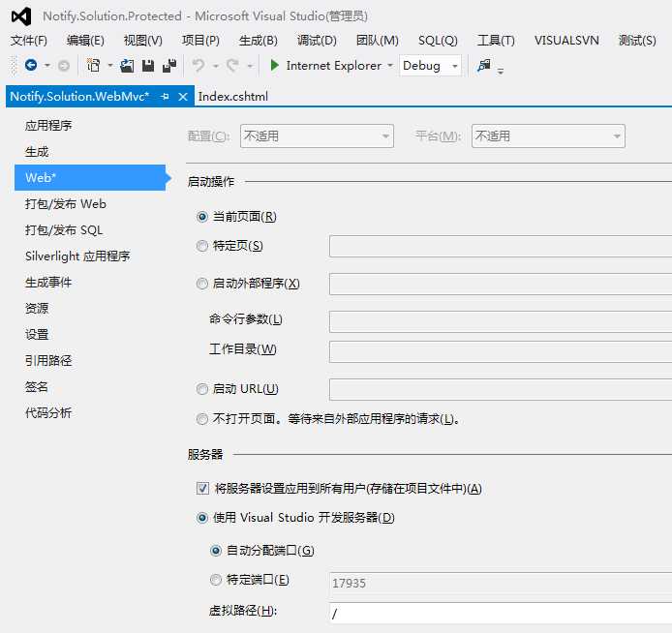Open 代码分析 properties page
Image resolution: width=672 pixels, height=633 pixels.
tap(48, 413)
